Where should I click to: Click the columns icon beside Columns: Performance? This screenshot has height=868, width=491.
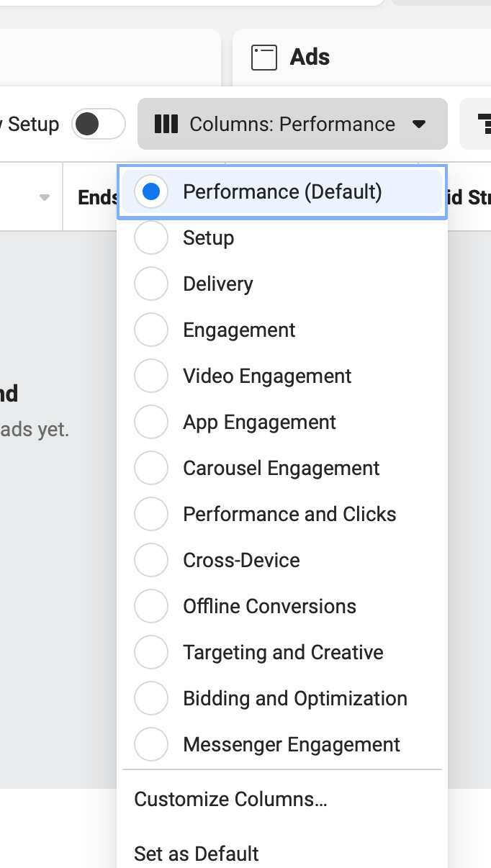pos(166,124)
